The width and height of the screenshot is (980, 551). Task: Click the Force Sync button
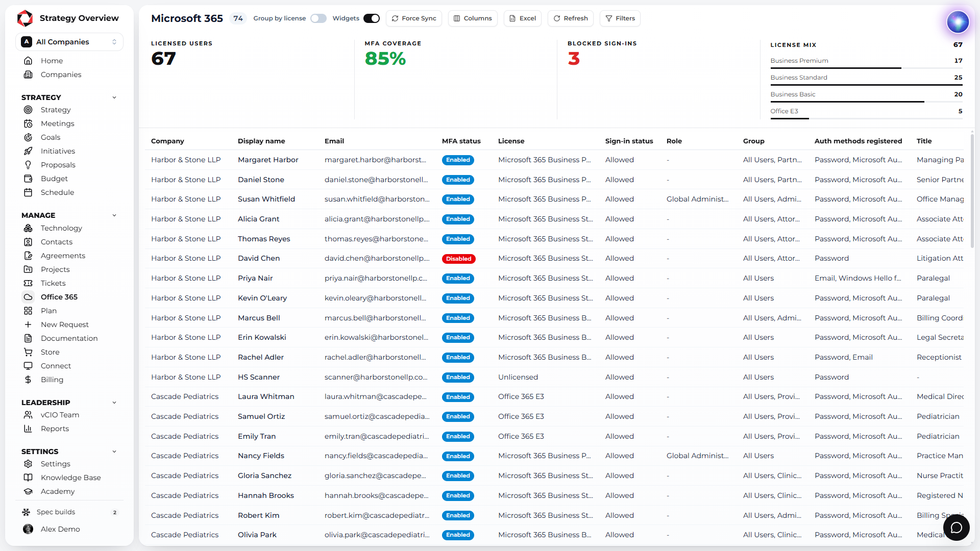[414, 18]
